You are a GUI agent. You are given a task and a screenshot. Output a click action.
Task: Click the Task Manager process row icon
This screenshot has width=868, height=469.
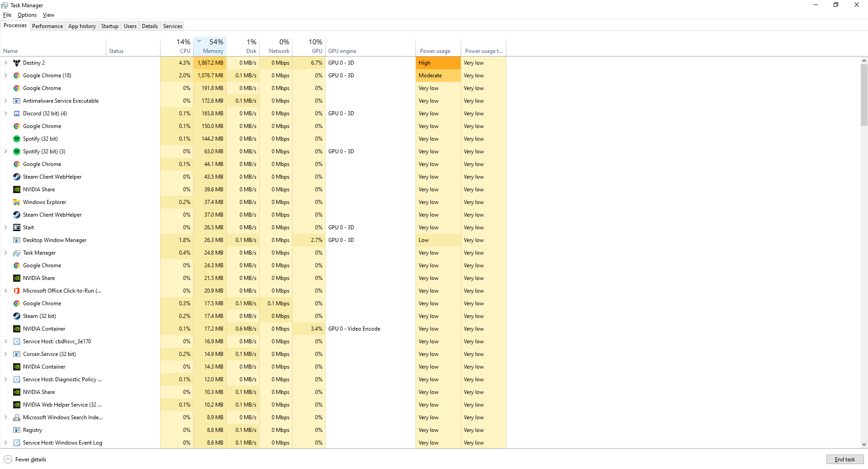[17, 253]
